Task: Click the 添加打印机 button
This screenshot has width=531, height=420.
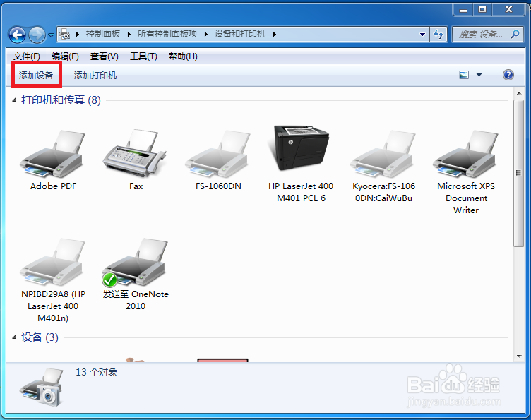Action: pyautogui.click(x=95, y=75)
